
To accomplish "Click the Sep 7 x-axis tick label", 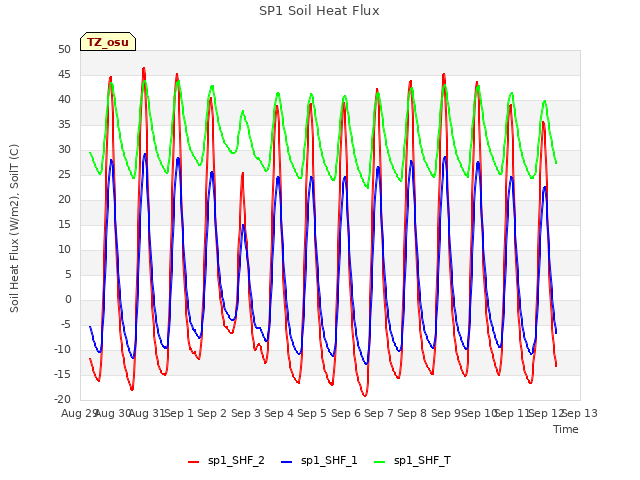I will (379, 413).
